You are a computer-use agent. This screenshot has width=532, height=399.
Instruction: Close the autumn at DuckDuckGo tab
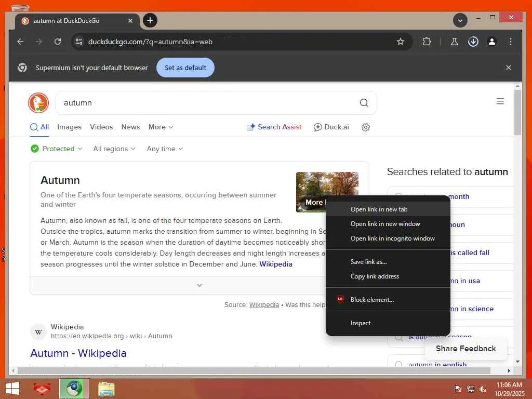(130, 21)
